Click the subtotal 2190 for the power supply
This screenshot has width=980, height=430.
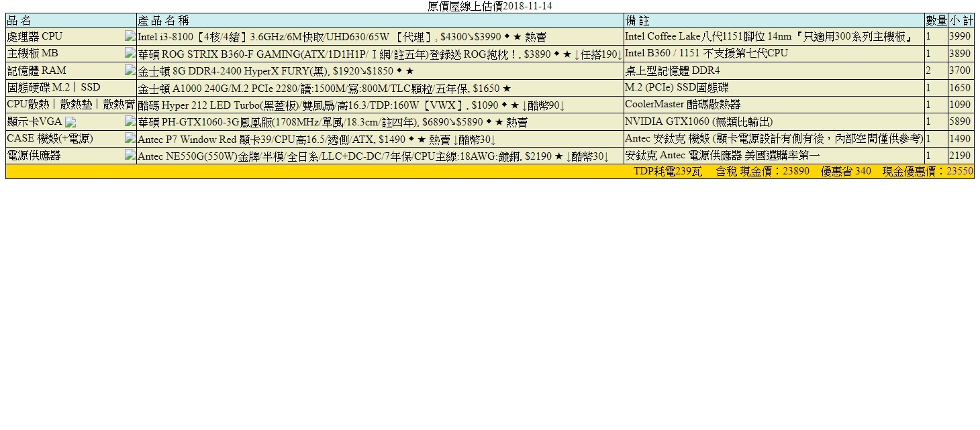click(960, 156)
